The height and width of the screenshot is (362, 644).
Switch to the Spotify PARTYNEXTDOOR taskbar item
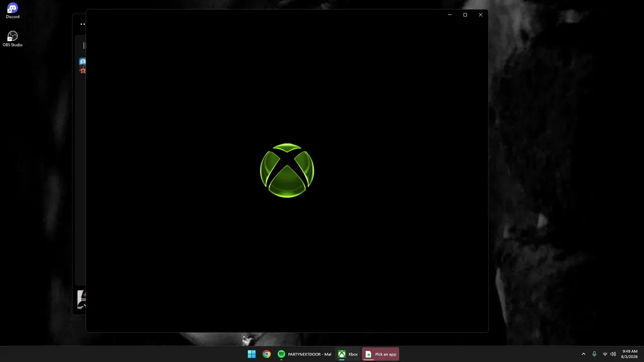[x=304, y=354]
